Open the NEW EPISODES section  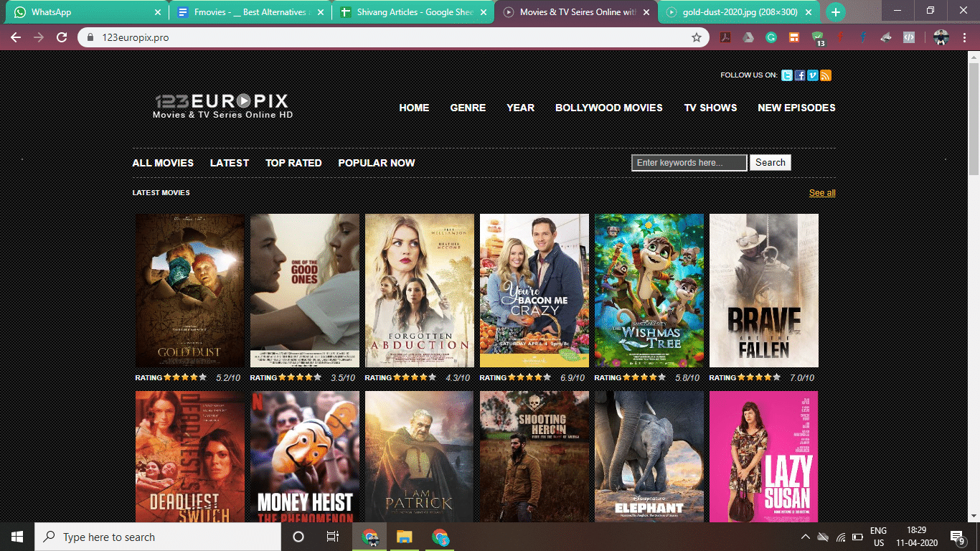[x=796, y=108]
